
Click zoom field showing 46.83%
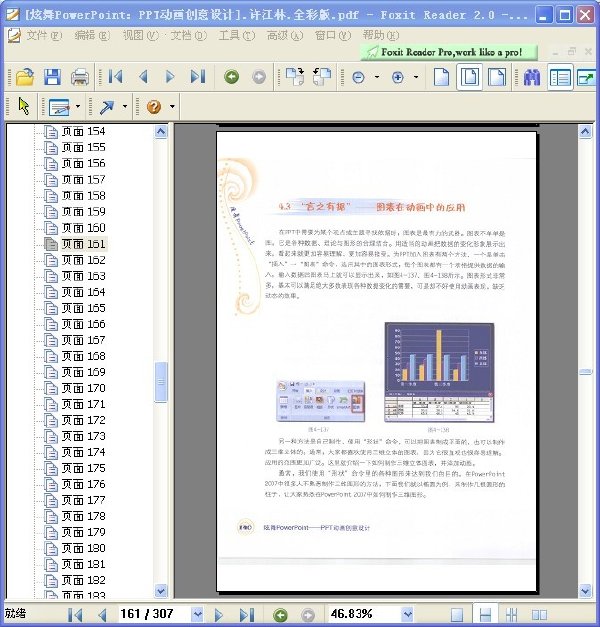pos(365,614)
